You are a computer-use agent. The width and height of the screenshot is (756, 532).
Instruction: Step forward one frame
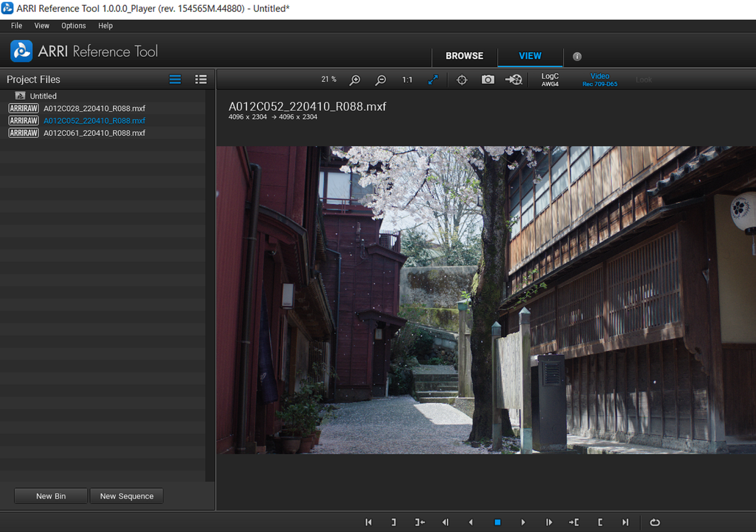pyautogui.click(x=548, y=523)
